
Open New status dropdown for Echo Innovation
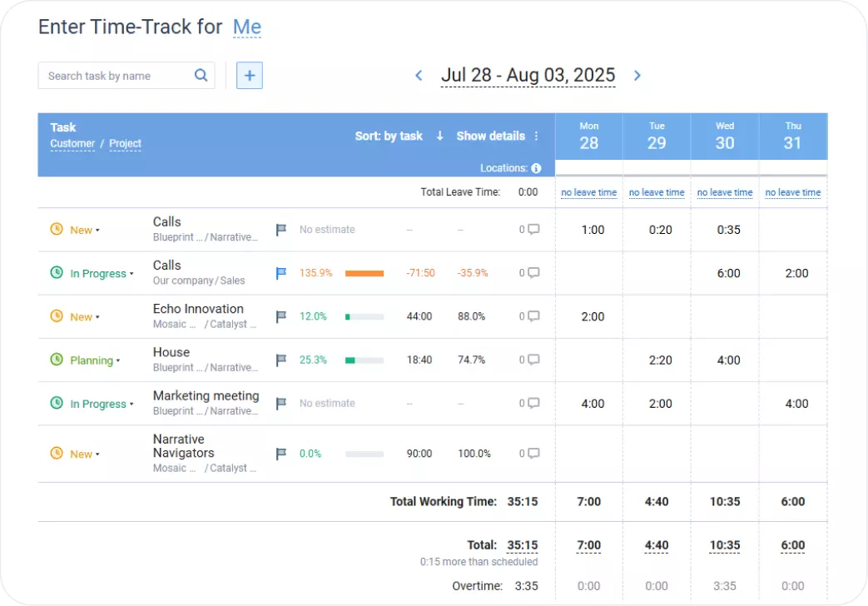pos(85,317)
